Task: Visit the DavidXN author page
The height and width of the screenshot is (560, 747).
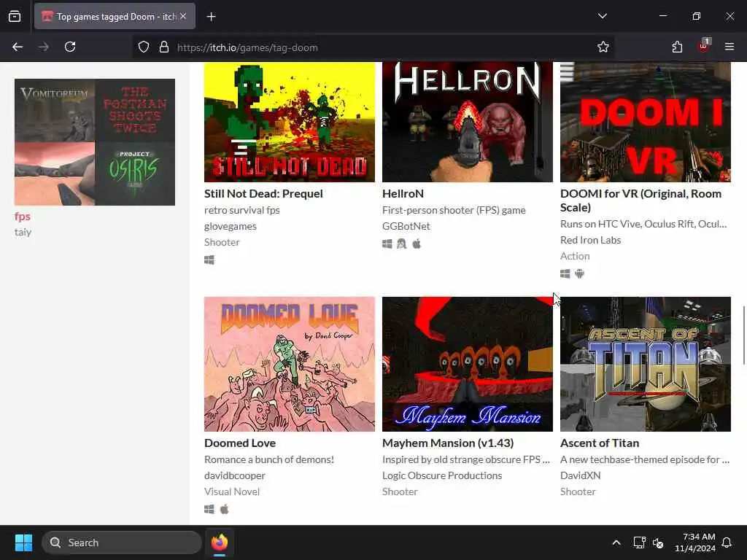Action: pyautogui.click(x=580, y=475)
